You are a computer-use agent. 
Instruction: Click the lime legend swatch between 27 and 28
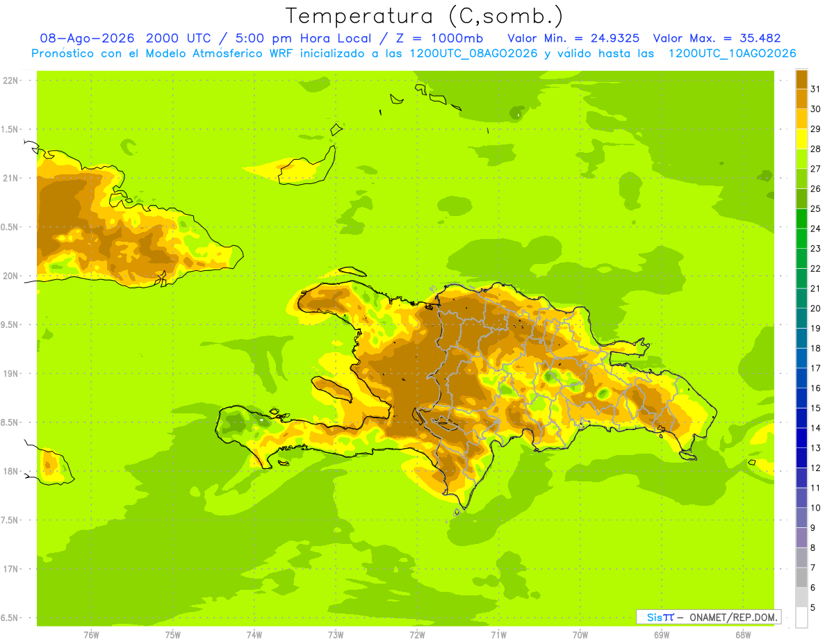click(801, 158)
